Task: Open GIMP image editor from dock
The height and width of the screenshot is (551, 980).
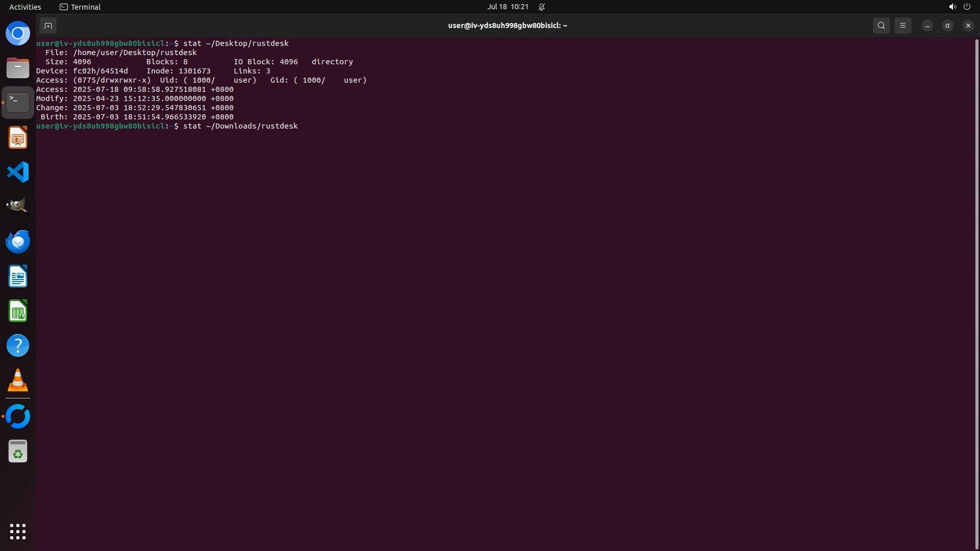Action: (x=18, y=206)
